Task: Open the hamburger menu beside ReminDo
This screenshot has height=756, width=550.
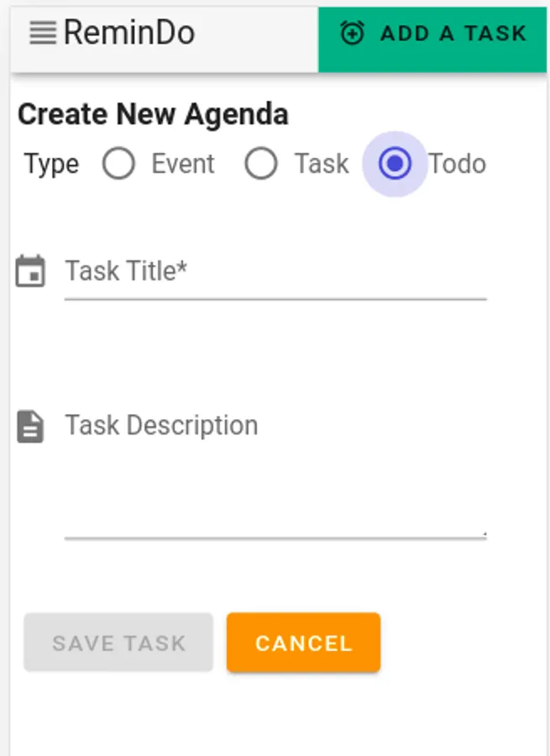Action: pyautogui.click(x=42, y=34)
